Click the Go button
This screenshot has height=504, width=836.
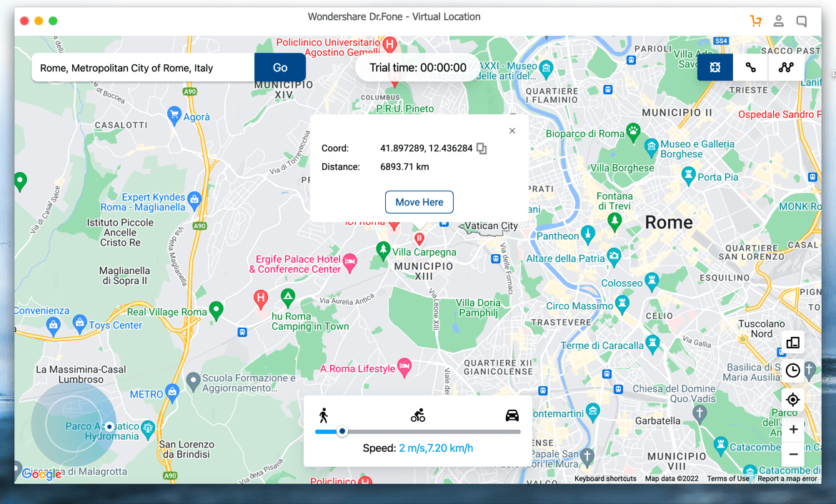tap(280, 68)
